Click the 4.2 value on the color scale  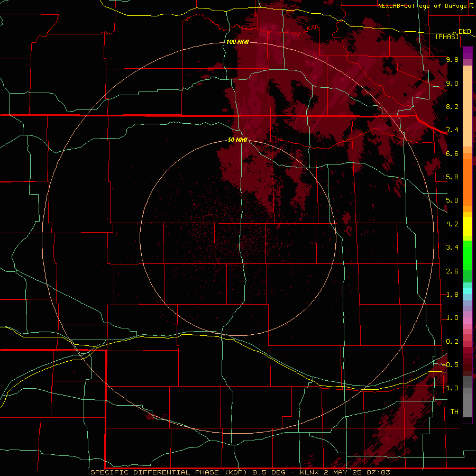coord(452,224)
